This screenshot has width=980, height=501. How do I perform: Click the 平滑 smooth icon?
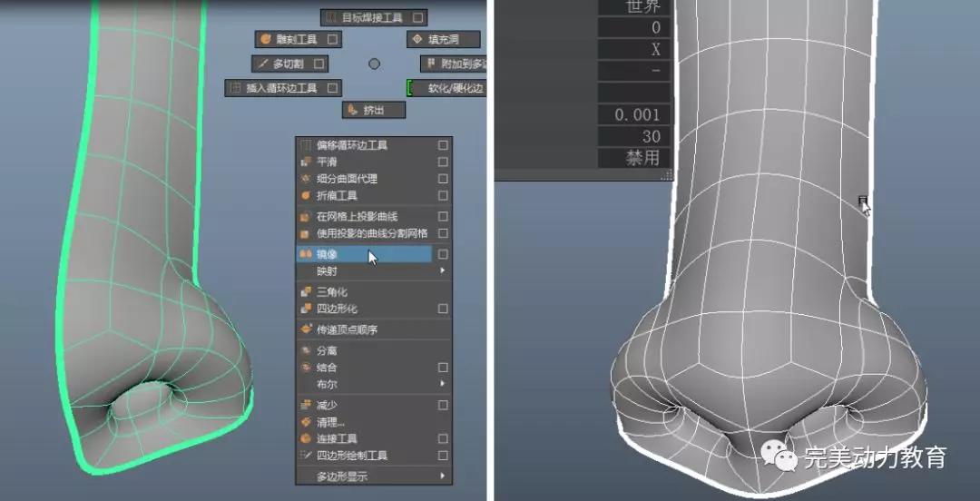pos(306,162)
